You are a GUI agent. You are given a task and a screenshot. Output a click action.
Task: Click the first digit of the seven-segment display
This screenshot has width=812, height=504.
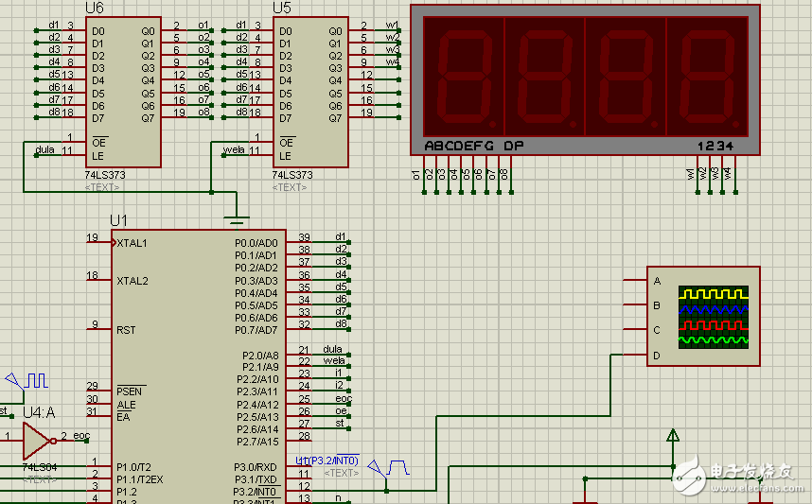[462, 78]
